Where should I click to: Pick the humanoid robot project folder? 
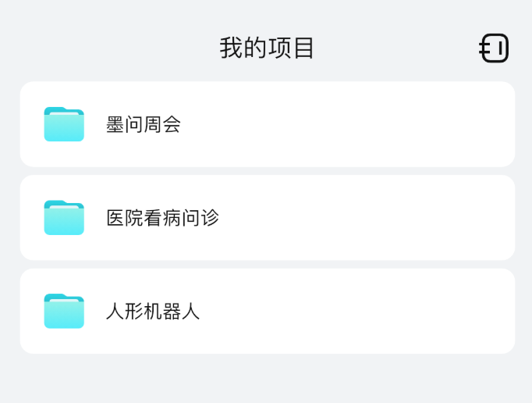pos(268,311)
